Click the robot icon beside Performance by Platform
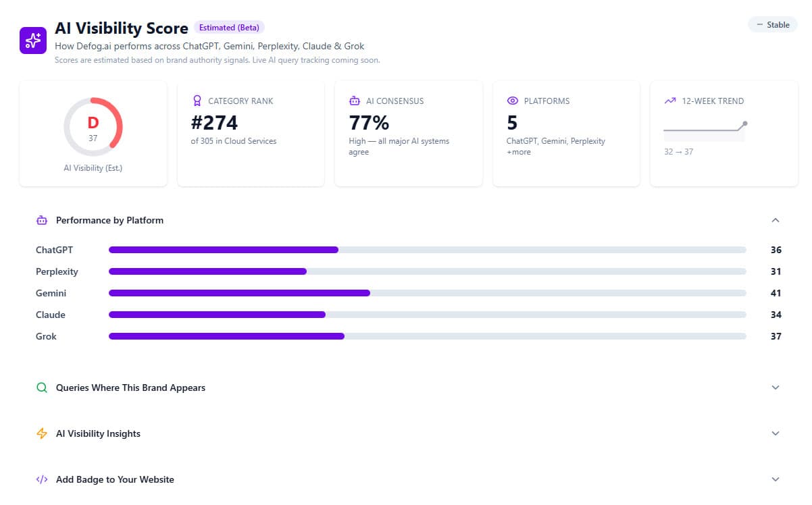 (42, 220)
